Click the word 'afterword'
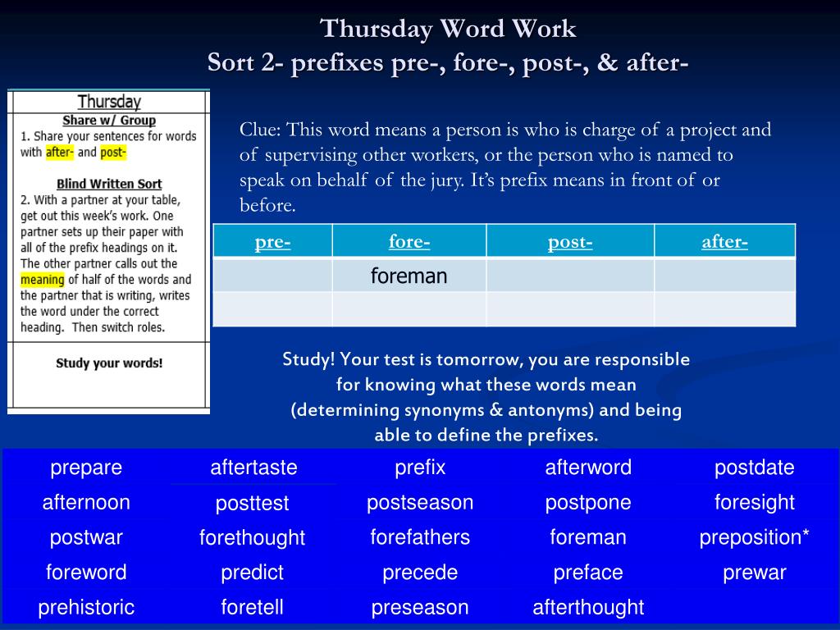The image size is (840, 630). coord(588,467)
